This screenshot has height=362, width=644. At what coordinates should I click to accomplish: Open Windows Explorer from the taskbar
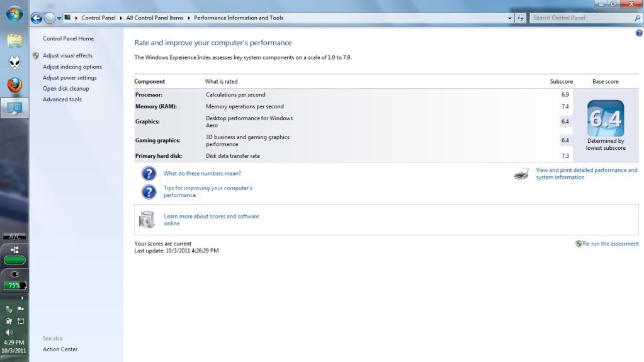tap(14, 41)
